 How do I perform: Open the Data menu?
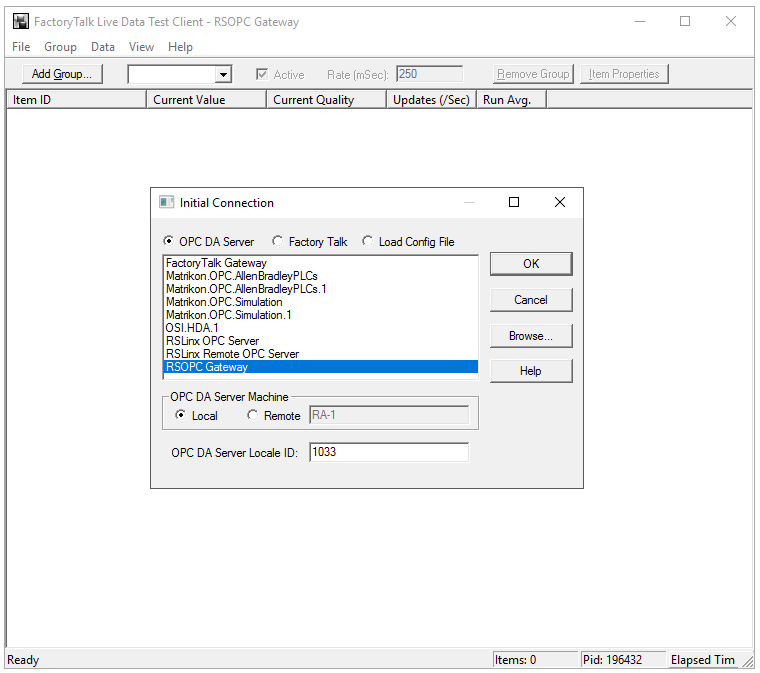(103, 47)
